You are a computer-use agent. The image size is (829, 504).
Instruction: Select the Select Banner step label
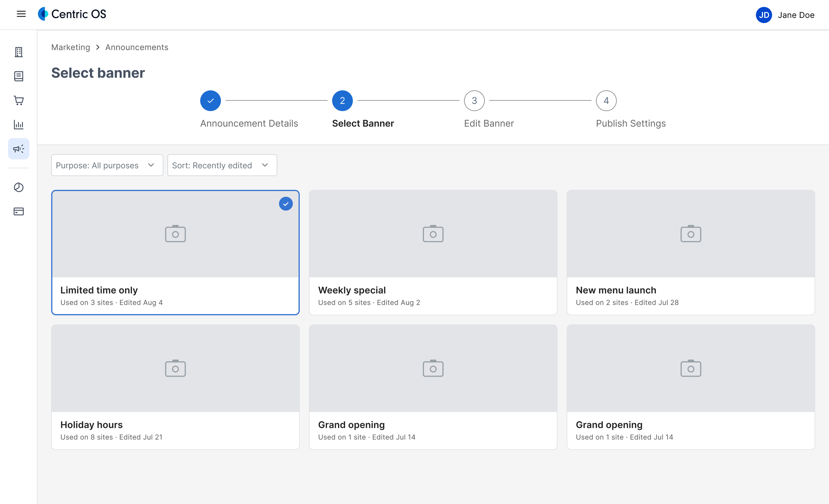[x=363, y=123]
